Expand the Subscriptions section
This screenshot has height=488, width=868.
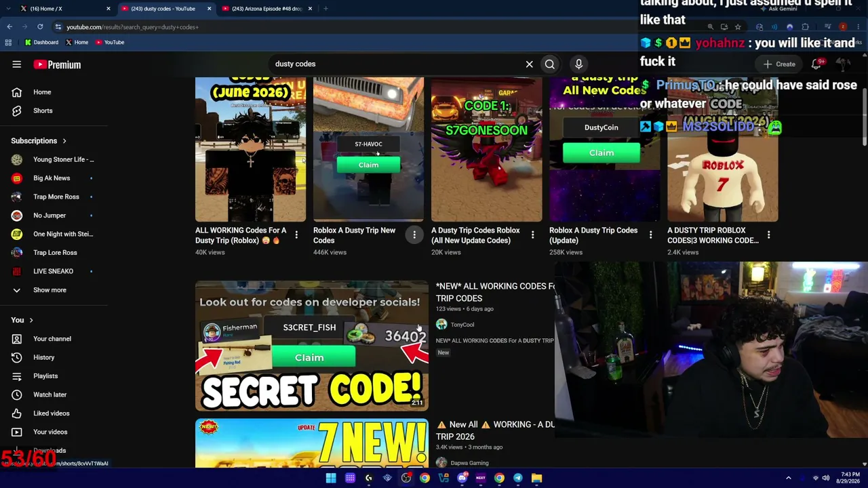point(39,141)
